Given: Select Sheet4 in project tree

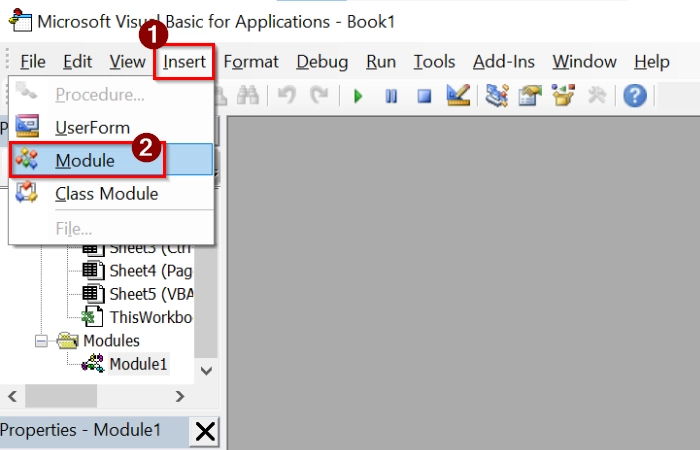Looking at the screenshot, I should point(151,271).
